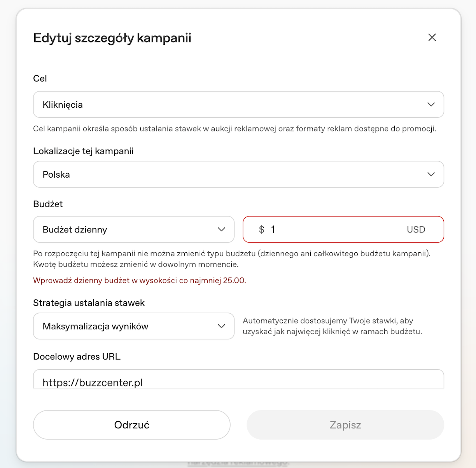The width and height of the screenshot is (476, 468).
Task: Click the chevron arrow beside Maksymalizacja wyników
Action: coord(221,326)
